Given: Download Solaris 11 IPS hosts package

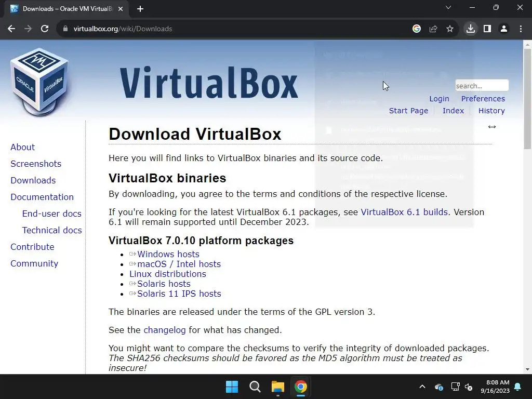Looking at the screenshot, I should (179, 294).
